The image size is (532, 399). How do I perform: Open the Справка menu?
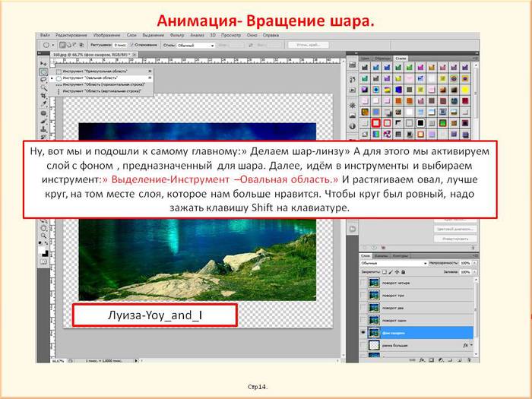271,35
